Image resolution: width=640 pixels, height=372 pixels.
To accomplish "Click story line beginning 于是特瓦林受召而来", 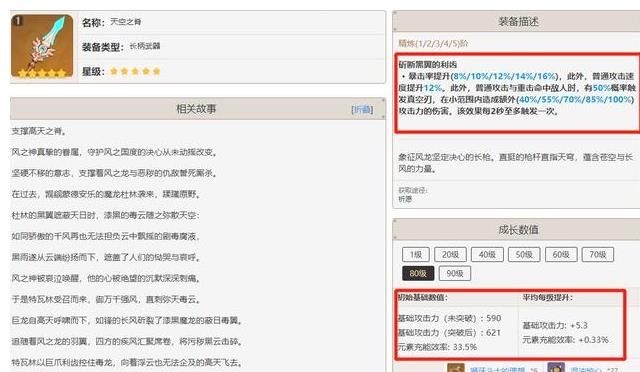I will (x=106, y=299).
